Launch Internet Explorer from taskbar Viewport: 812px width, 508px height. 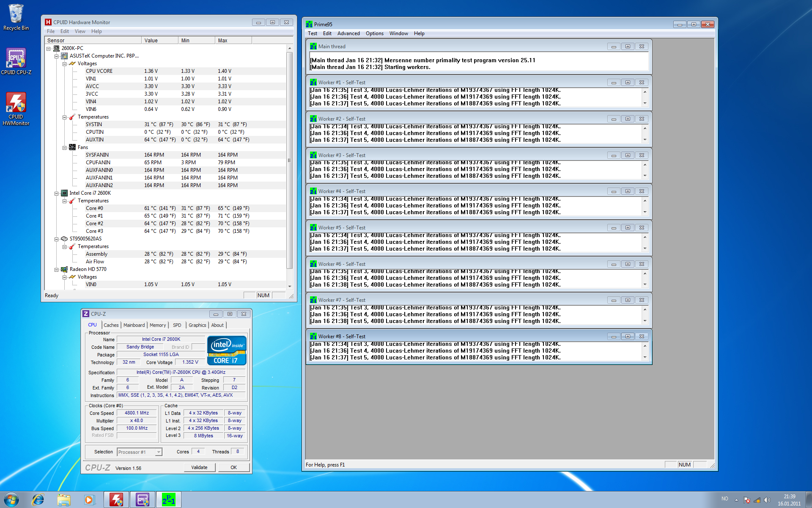38,500
